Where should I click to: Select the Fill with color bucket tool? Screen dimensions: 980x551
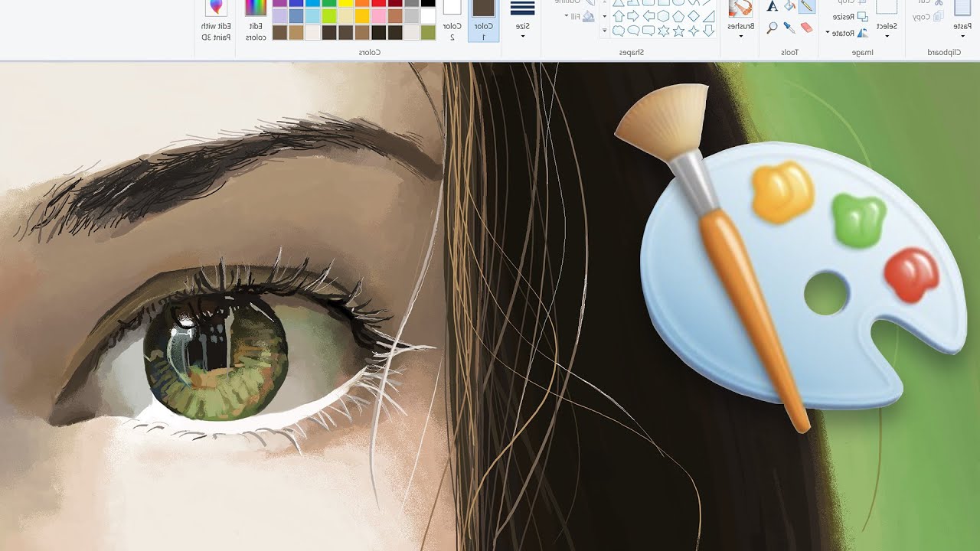[x=790, y=5]
